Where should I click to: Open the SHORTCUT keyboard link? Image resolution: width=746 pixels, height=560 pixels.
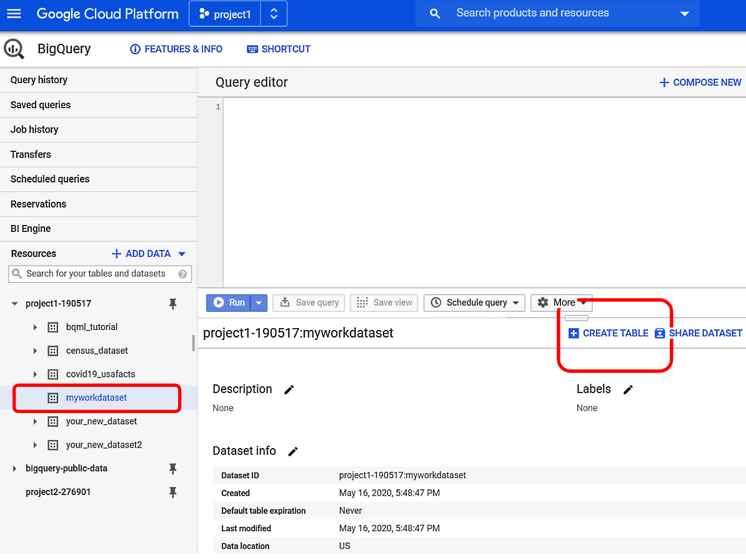click(x=279, y=49)
